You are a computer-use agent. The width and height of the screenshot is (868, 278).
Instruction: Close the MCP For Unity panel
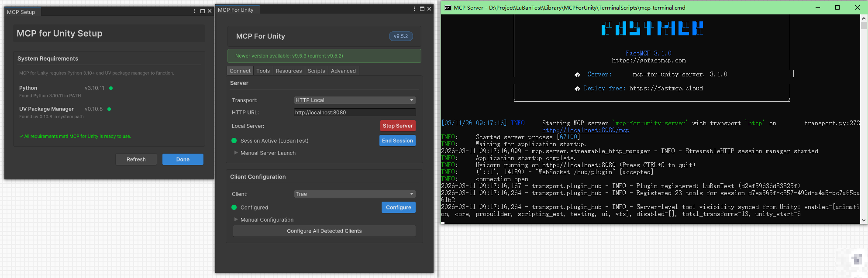click(x=429, y=9)
